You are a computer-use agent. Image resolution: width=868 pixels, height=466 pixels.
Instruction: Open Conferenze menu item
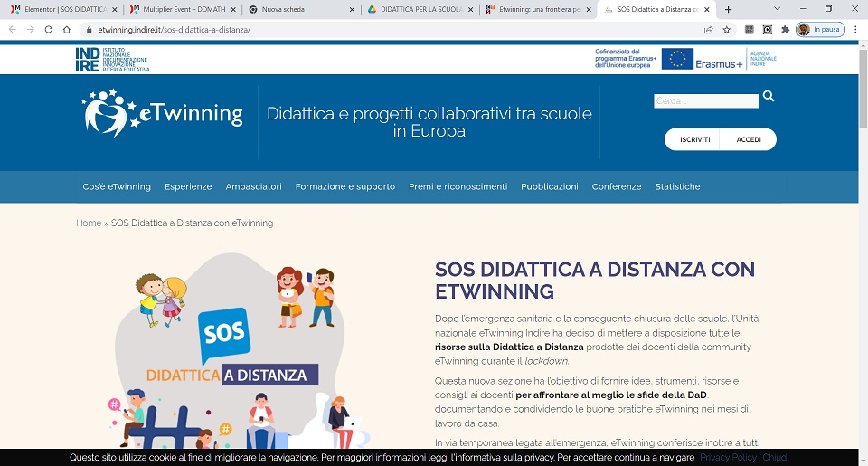pyautogui.click(x=617, y=186)
